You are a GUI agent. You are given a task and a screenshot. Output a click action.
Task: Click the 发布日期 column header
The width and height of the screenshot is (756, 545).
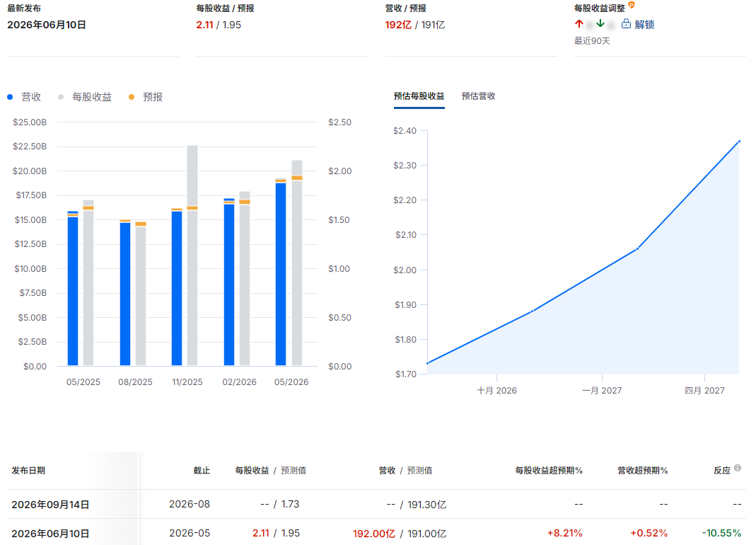point(28,470)
